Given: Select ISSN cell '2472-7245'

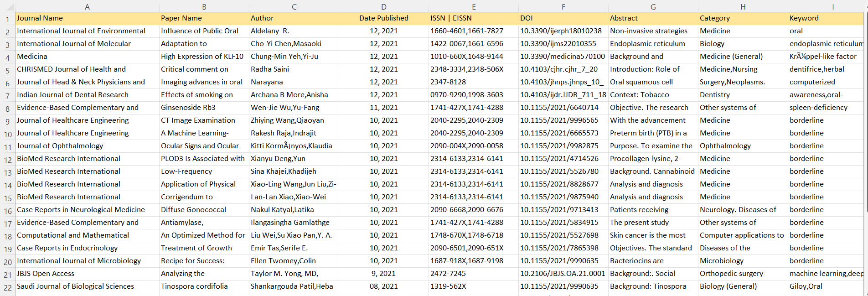Looking at the screenshot, I should pyautogui.click(x=474, y=274).
